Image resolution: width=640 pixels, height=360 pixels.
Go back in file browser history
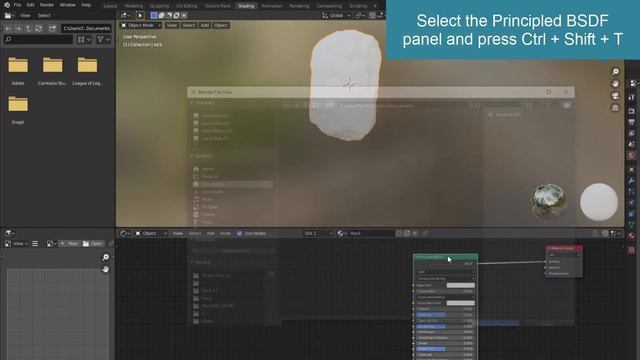(x=9, y=29)
